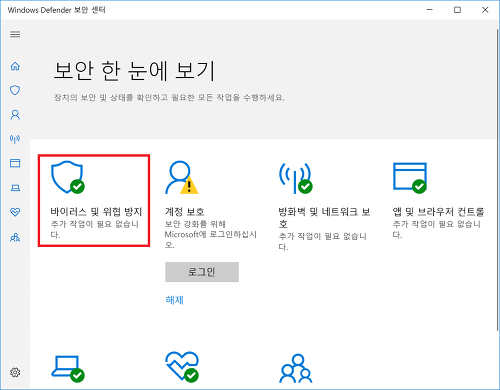Screen dimensions: 500x390
Task: Click the 해제 dismiss link
Action: click(x=174, y=300)
